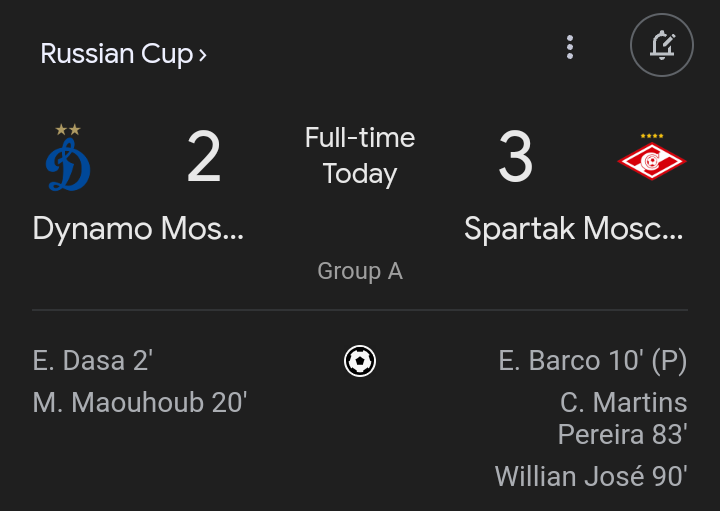Open the three-dot more options menu

click(570, 47)
